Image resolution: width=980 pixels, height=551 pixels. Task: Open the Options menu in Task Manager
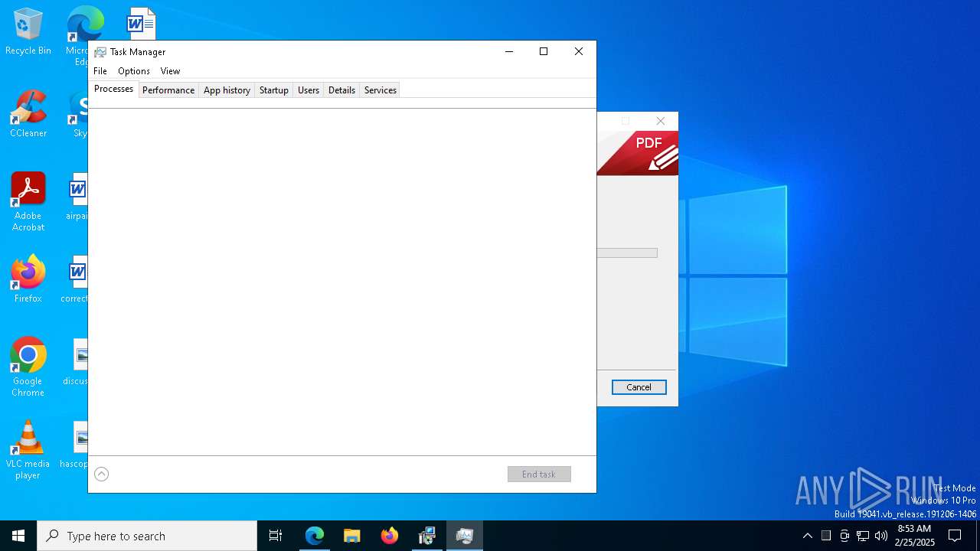(134, 70)
